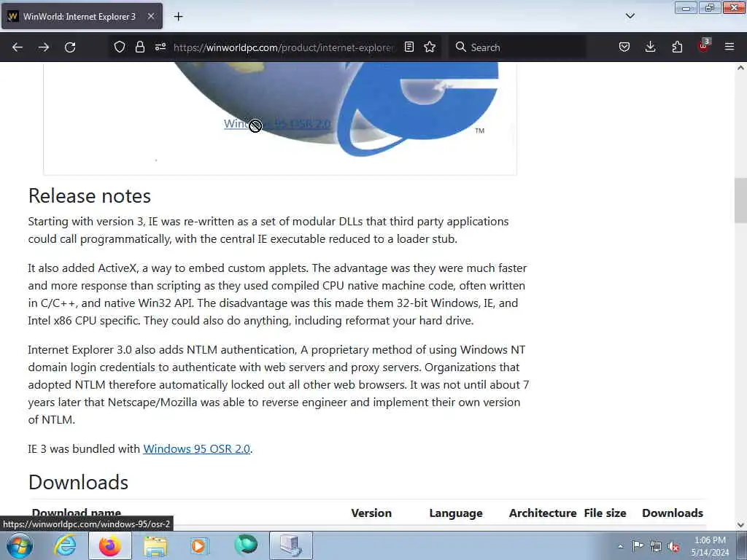This screenshot has width=747, height=560.
Task: Open green globe app in taskbar
Action: click(x=246, y=545)
